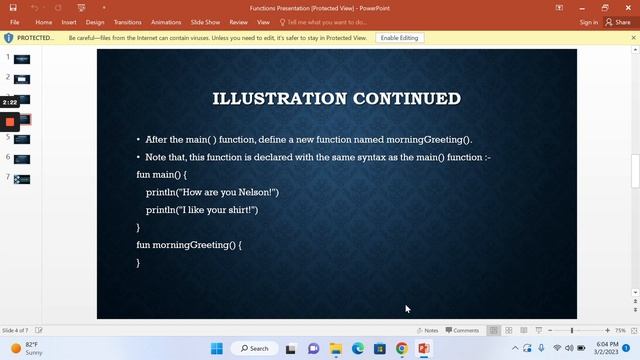The image size is (640, 360).
Task: Click the spell check status bar icon
Action: (39, 330)
